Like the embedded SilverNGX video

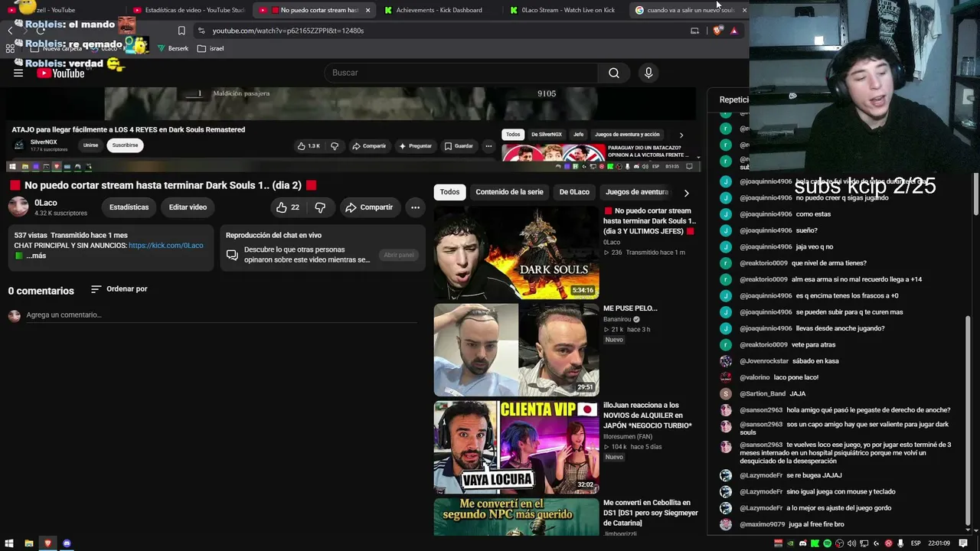309,145
